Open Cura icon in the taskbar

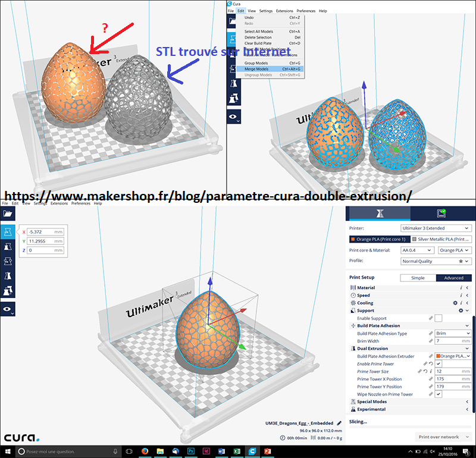(x=252, y=451)
